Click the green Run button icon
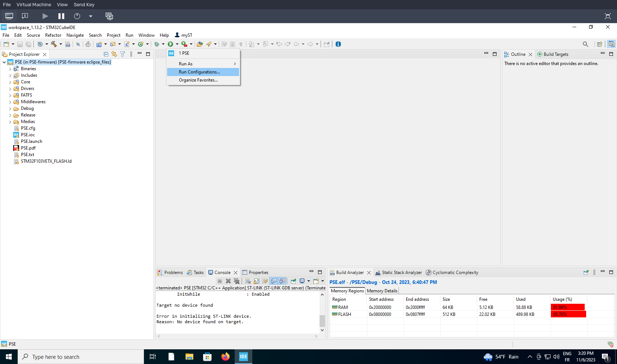The height and width of the screenshot is (364, 617). pos(170,44)
